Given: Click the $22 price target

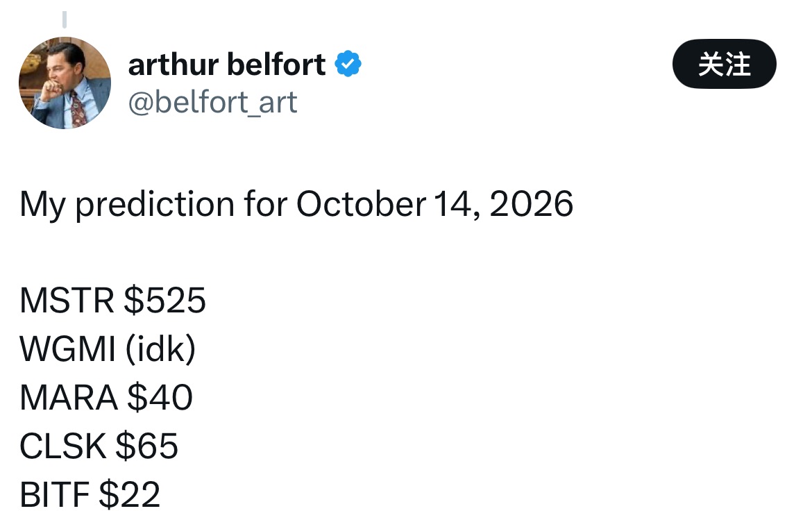Looking at the screenshot, I should [x=130, y=494].
